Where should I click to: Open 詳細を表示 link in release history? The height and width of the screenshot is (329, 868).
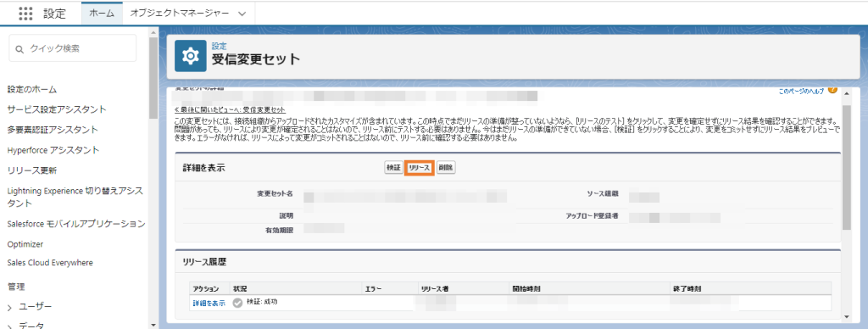click(209, 303)
